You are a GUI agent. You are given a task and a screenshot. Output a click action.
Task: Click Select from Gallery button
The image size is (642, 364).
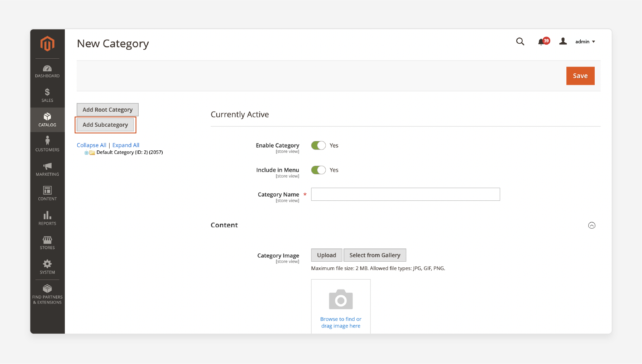click(375, 255)
